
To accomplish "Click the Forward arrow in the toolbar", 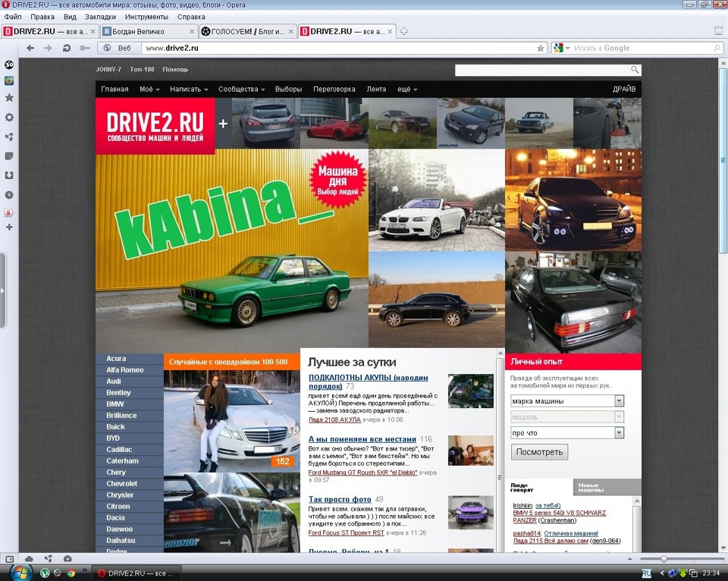I will tap(48, 48).
